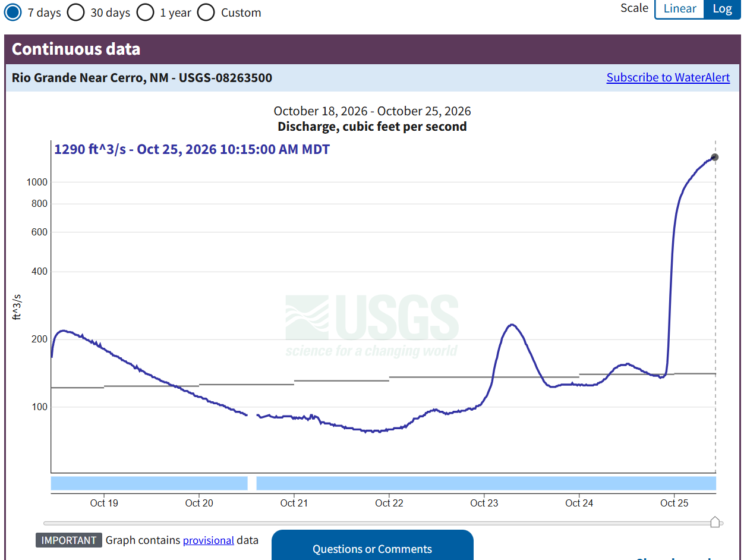Click the Oct 22 axis label
The height and width of the screenshot is (560, 747).
[x=389, y=503]
